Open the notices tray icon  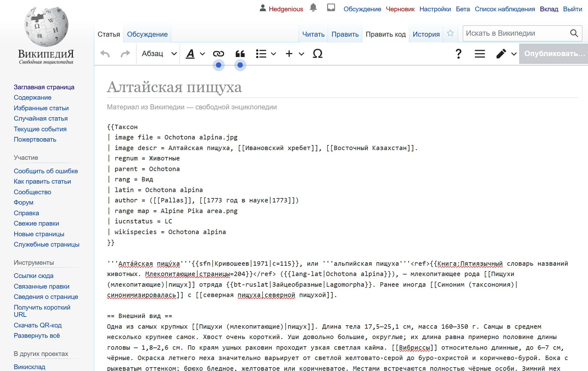(x=331, y=8)
